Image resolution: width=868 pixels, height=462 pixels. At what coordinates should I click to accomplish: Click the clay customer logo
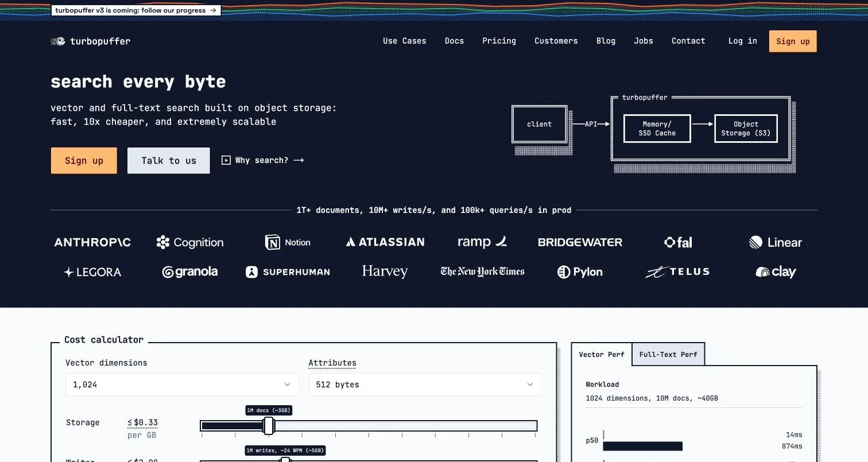[776, 272]
